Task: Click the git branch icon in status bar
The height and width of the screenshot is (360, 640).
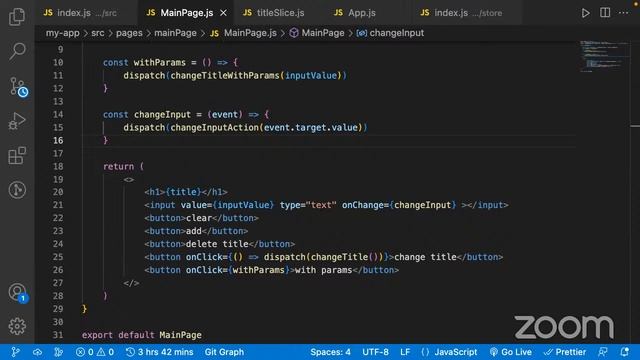Action: point(16,352)
